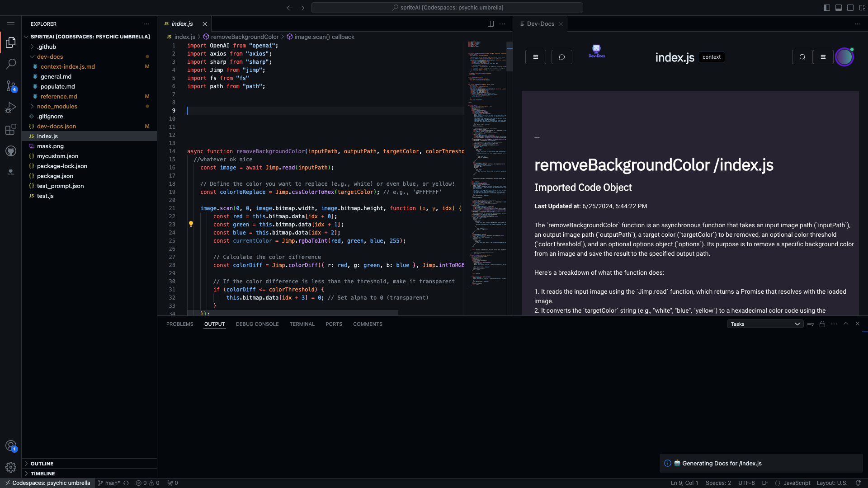Toggle the panel visibility control
The image size is (868, 488).
839,8
